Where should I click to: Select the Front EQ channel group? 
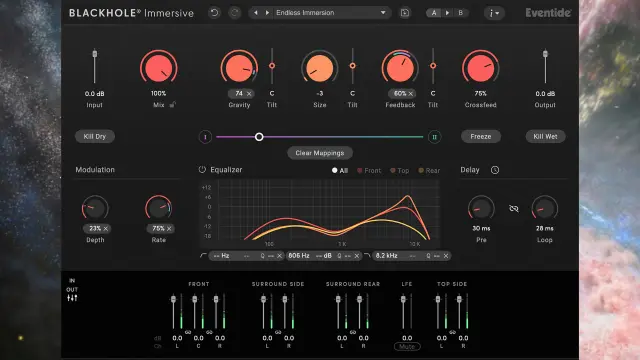pos(369,171)
